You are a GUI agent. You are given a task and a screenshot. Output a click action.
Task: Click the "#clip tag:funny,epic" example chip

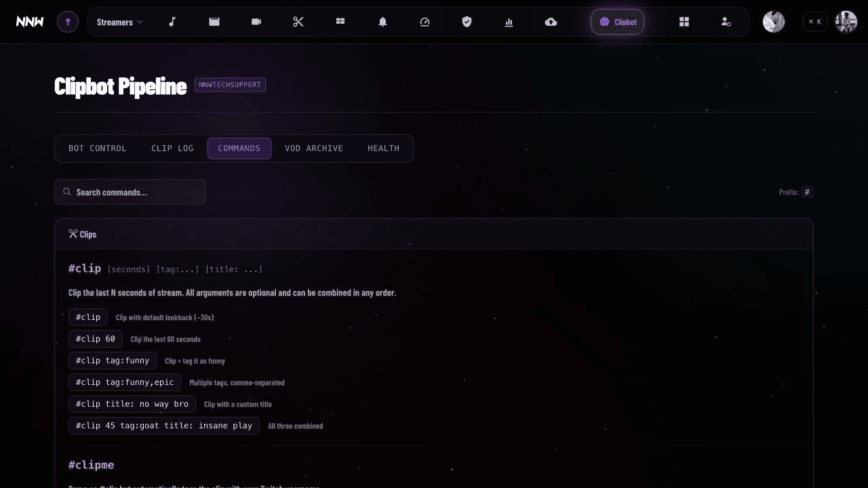pos(125,382)
